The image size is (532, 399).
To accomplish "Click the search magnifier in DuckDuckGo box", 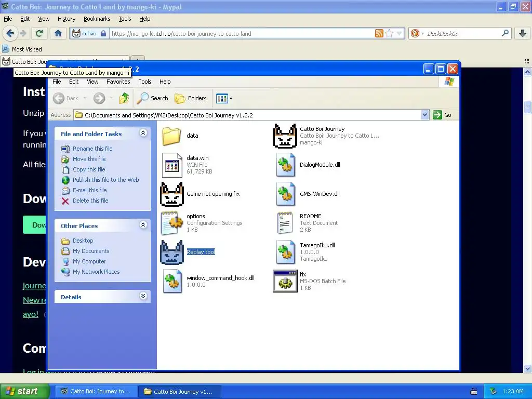I will (x=505, y=33).
